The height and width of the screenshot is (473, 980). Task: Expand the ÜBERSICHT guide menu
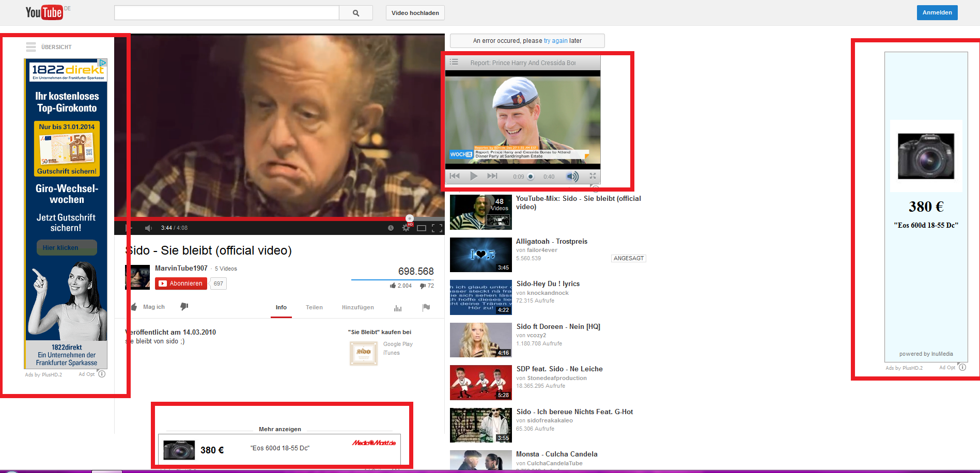click(31, 47)
